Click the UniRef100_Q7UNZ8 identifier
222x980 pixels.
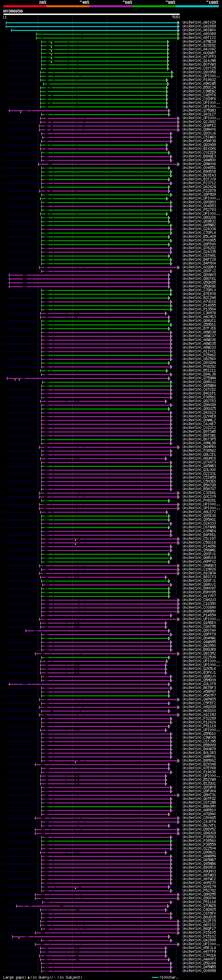199,906
